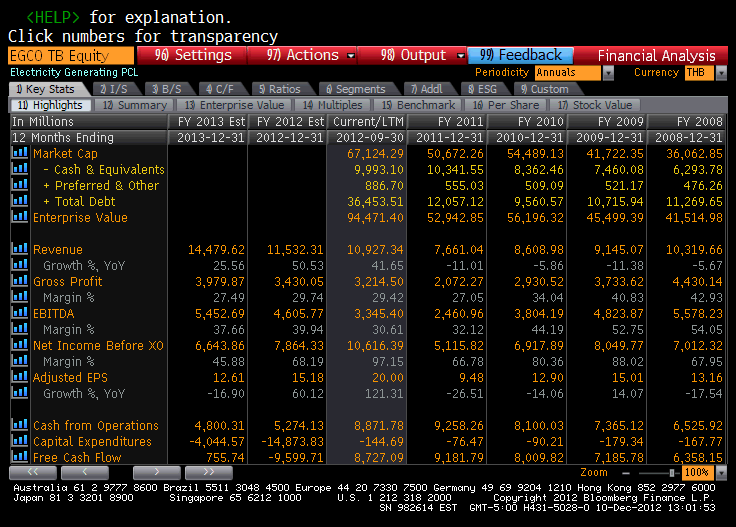This screenshot has height=527, width=736.
Task: Click the Net Income Before XO label
Action: [x=98, y=345]
